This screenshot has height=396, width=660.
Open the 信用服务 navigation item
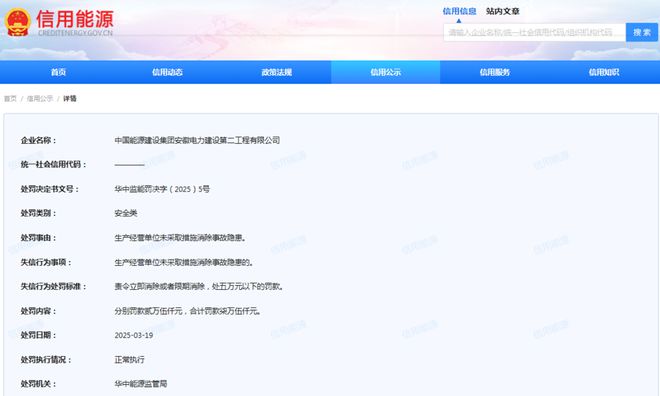pyautogui.click(x=495, y=72)
